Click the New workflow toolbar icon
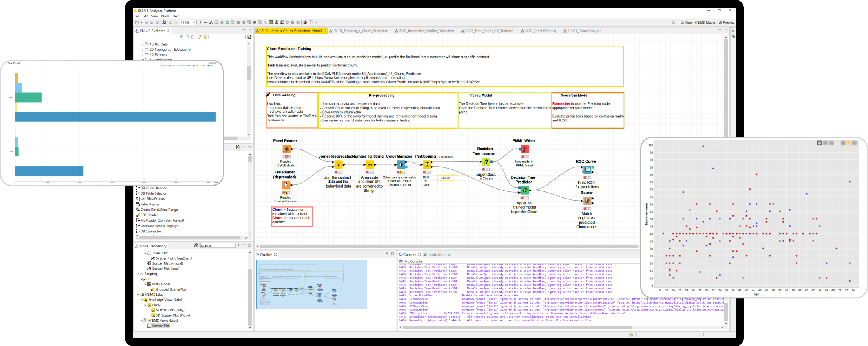Viewport: 868px width, 346px height. 137,22
